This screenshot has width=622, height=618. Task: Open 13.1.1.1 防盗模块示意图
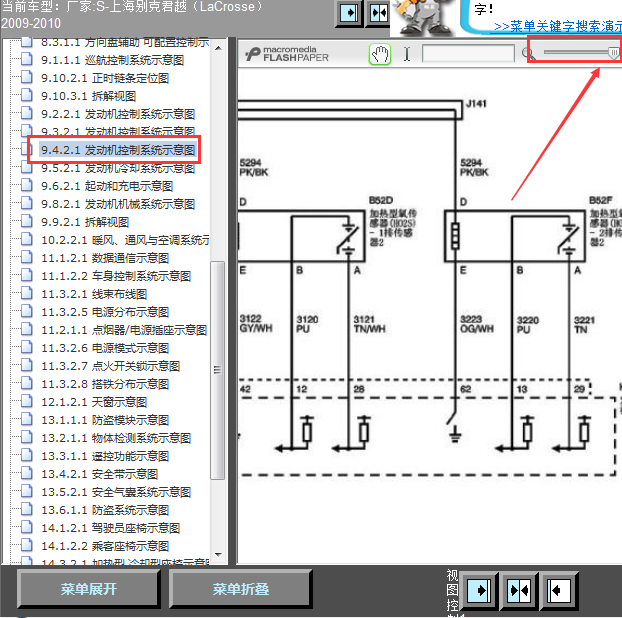tap(105, 420)
